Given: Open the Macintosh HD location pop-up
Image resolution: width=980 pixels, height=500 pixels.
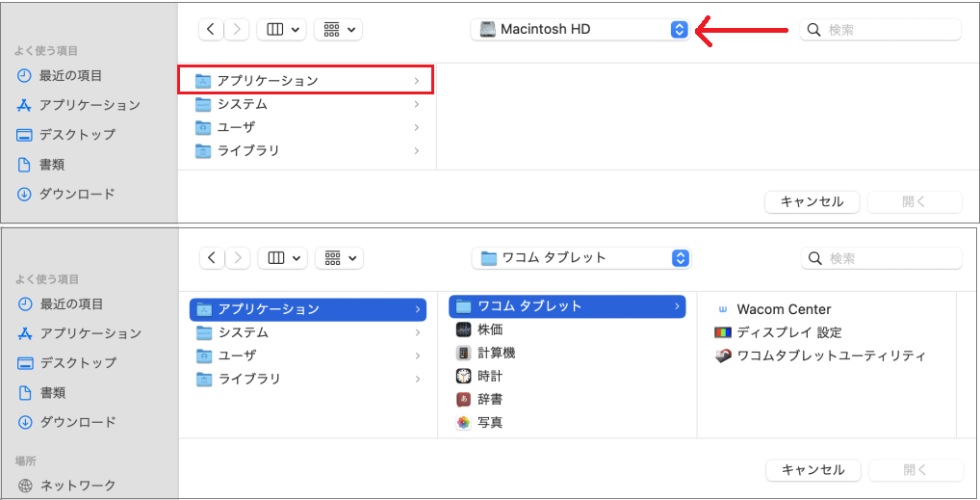Looking at the screenshot, I should [580, 30].
